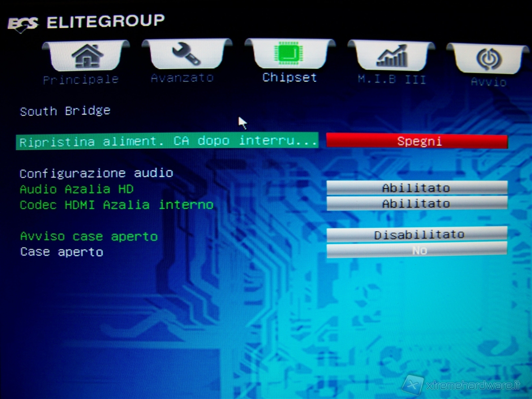Open the red Spegni value dropdown
The height and width of the screenshot is (399, 532).
tap(417, 141)
